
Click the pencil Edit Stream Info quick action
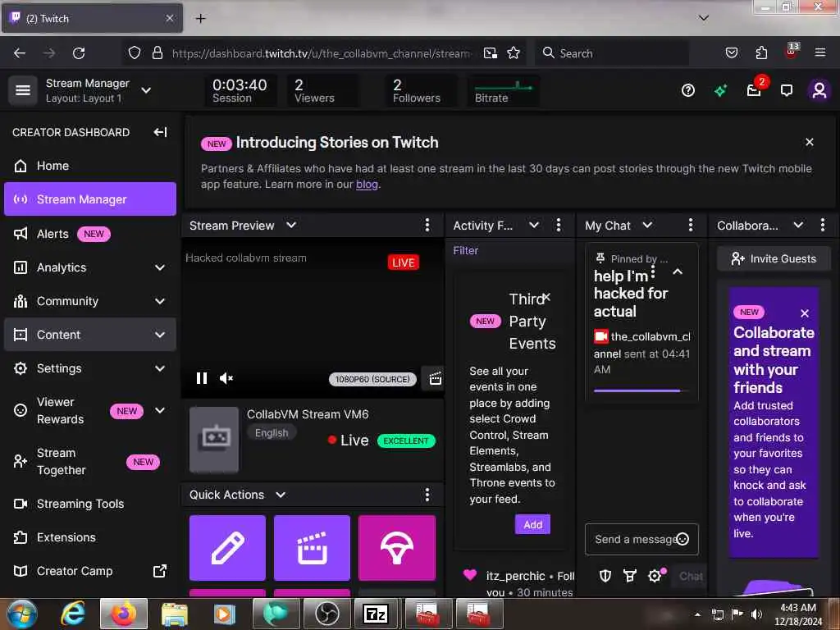228,547
